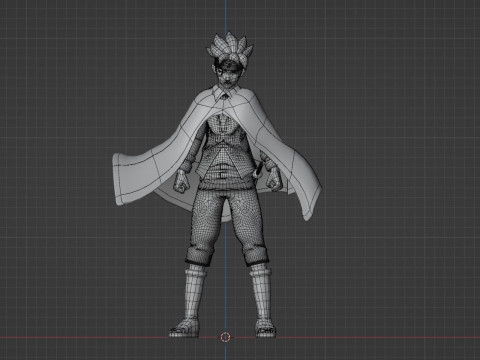Select the character's spiky hair mesh
480x360 pixels.
pyautogui.click(x=229, y=49)
